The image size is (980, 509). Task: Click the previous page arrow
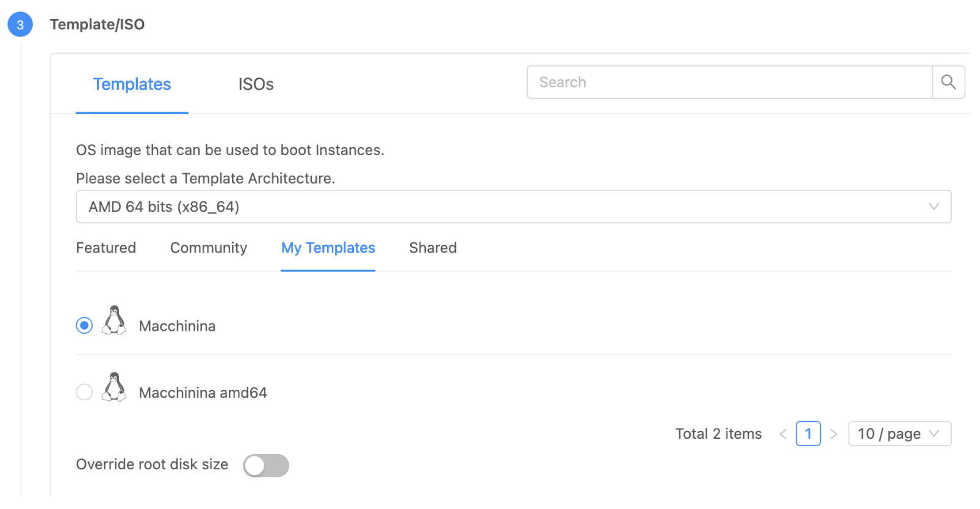coord(783,434)
